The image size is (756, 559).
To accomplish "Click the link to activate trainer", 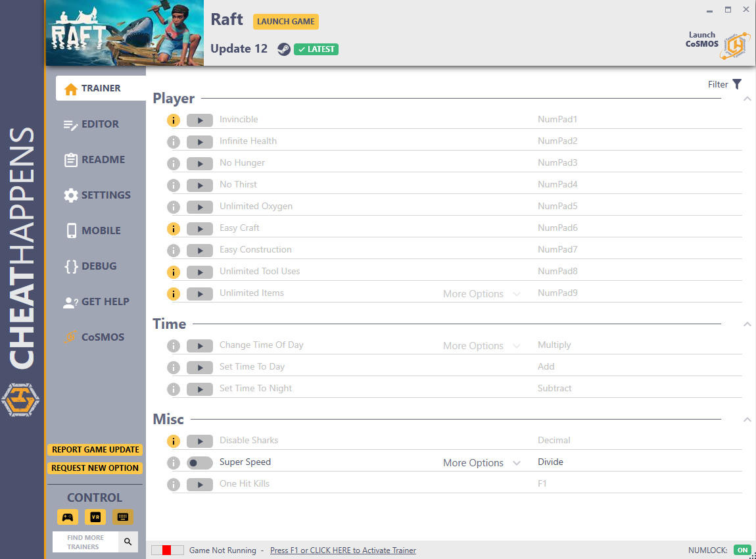I will point(343,550).
